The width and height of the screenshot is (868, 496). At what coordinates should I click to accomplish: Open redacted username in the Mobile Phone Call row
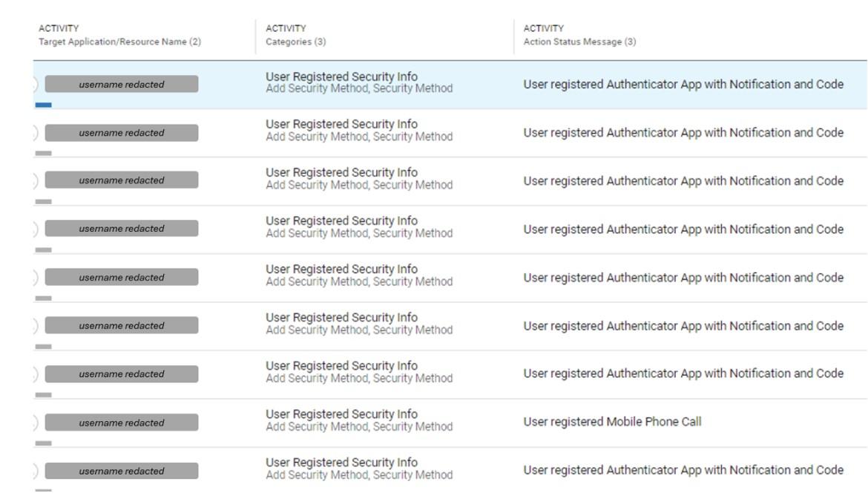coord(122,422)
